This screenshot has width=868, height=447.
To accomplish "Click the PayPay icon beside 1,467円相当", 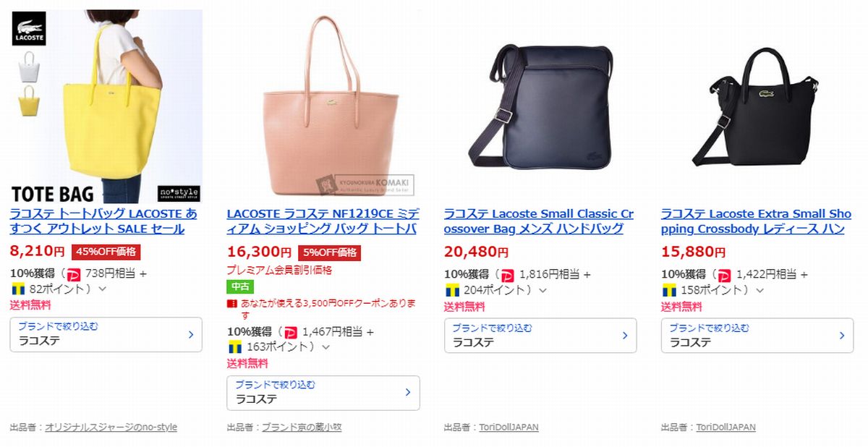I will 291,332.
